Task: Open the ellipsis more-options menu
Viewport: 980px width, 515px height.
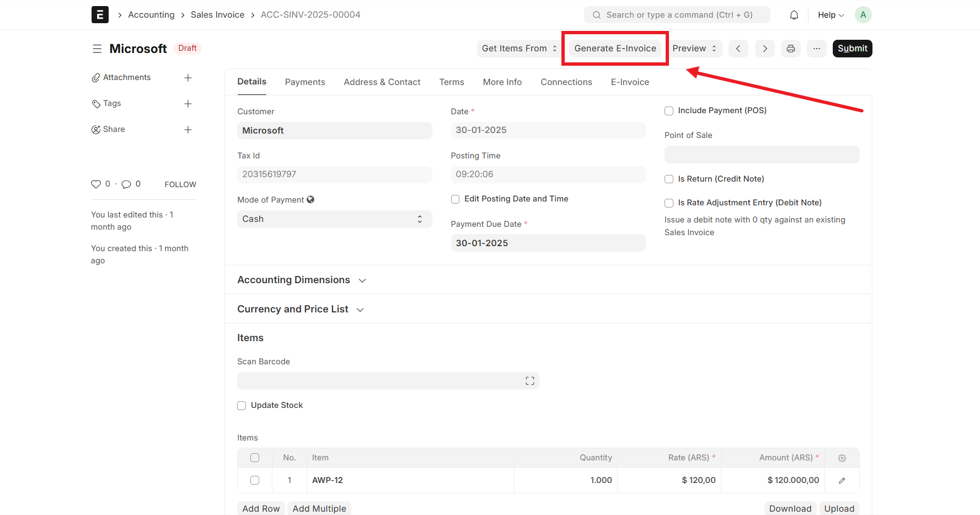Action: 817,49
